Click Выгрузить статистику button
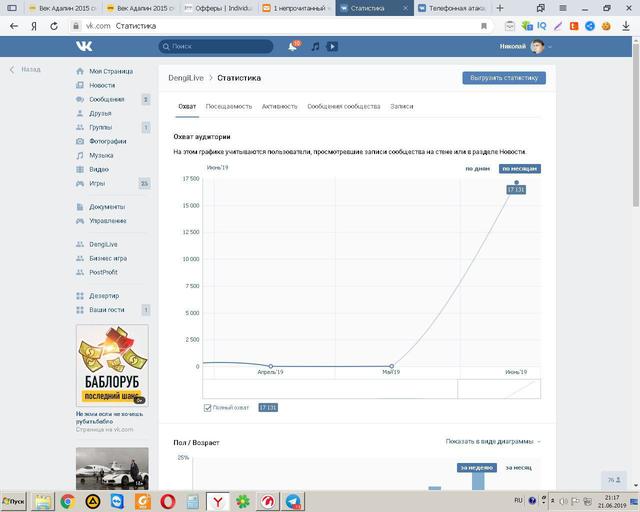 pyautogui.click(x=504, y=78)
